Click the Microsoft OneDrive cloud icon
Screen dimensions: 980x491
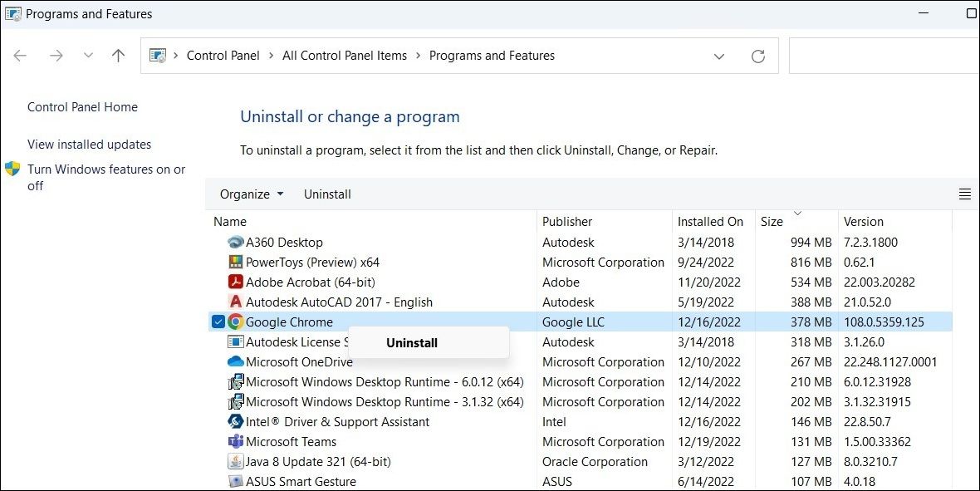pyautogui.click(x=236, y=362)
